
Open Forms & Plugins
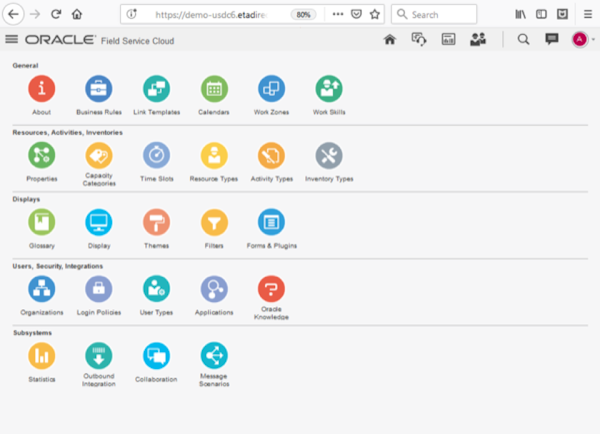click(271, 222)
